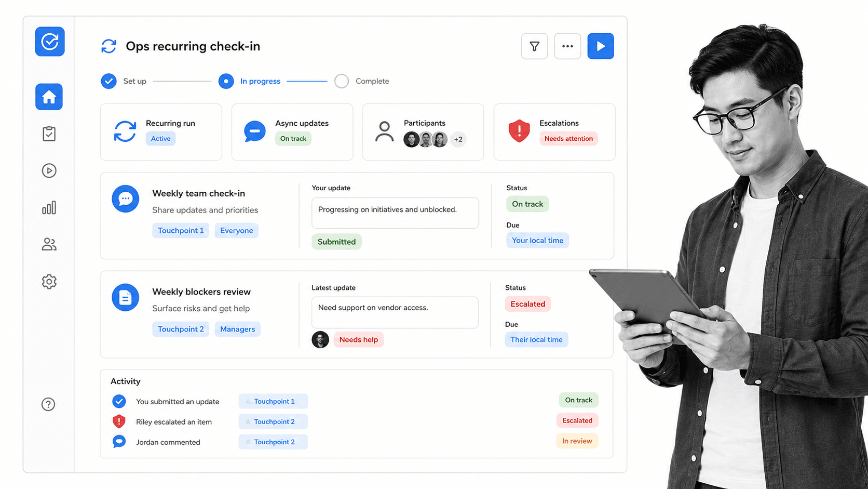Click the Escalated badge in Activity
This screenshot has width=868, height=489.
pos(577,420)
